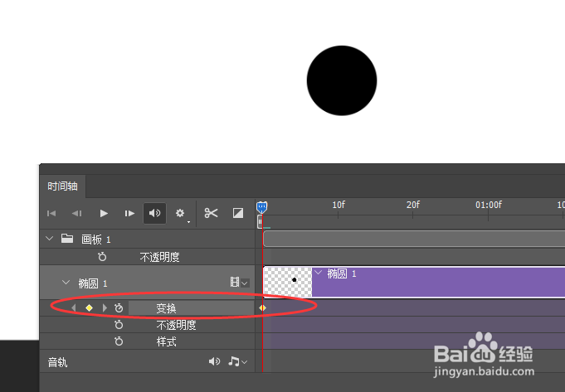
Task: Toggle the 变换 stopwatch animation
Action: click(119, 307)
